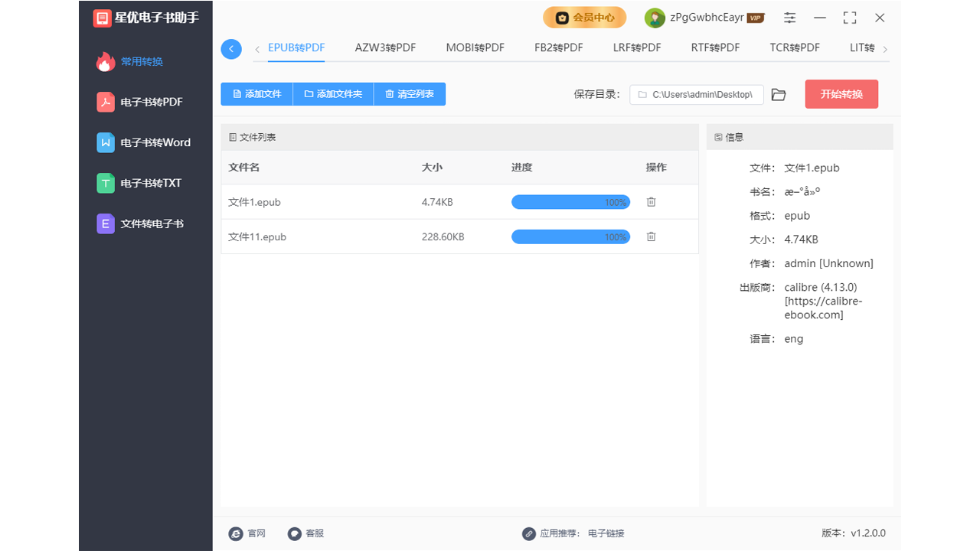Open the folder browser beside 保存目录
This screenshot has height=551, width=980.
[x=779, y=94]
